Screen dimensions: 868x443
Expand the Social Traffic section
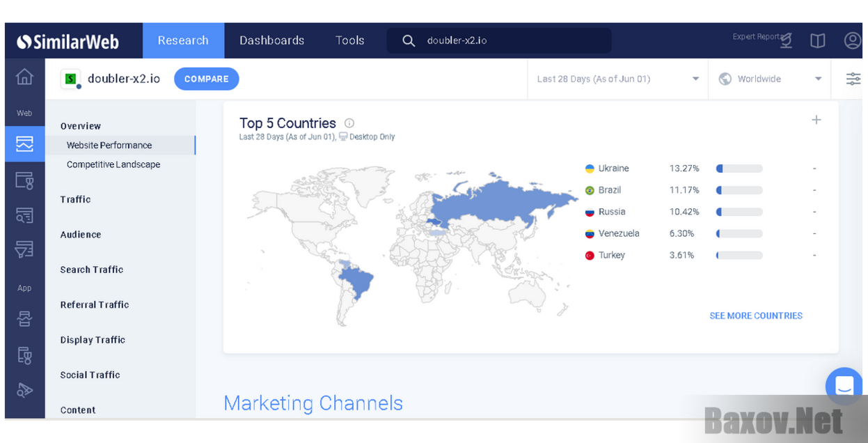point(90,375)
